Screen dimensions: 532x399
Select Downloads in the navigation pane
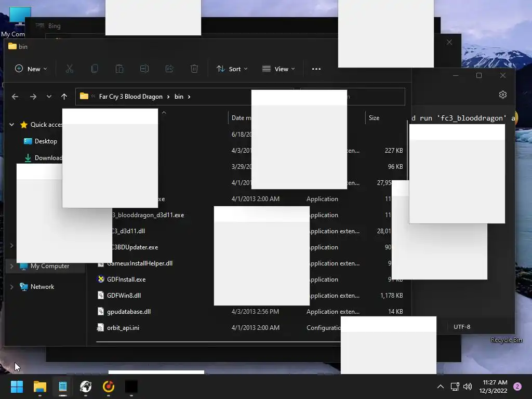[43, 158]
